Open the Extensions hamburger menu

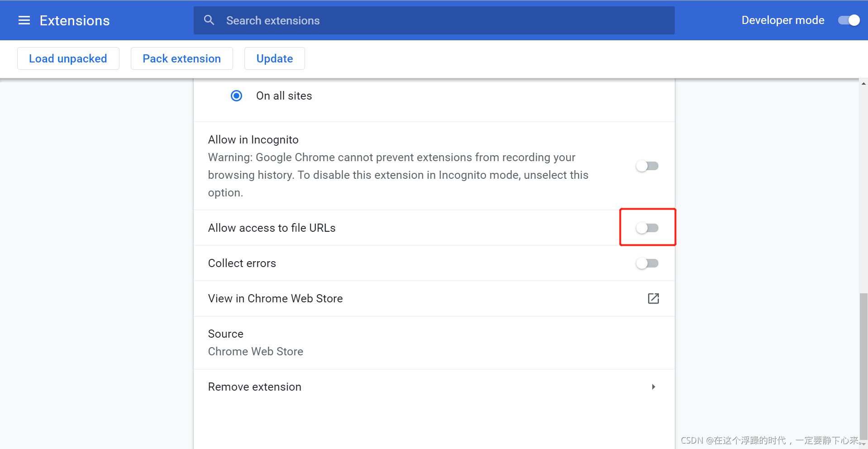pos(24,20)
